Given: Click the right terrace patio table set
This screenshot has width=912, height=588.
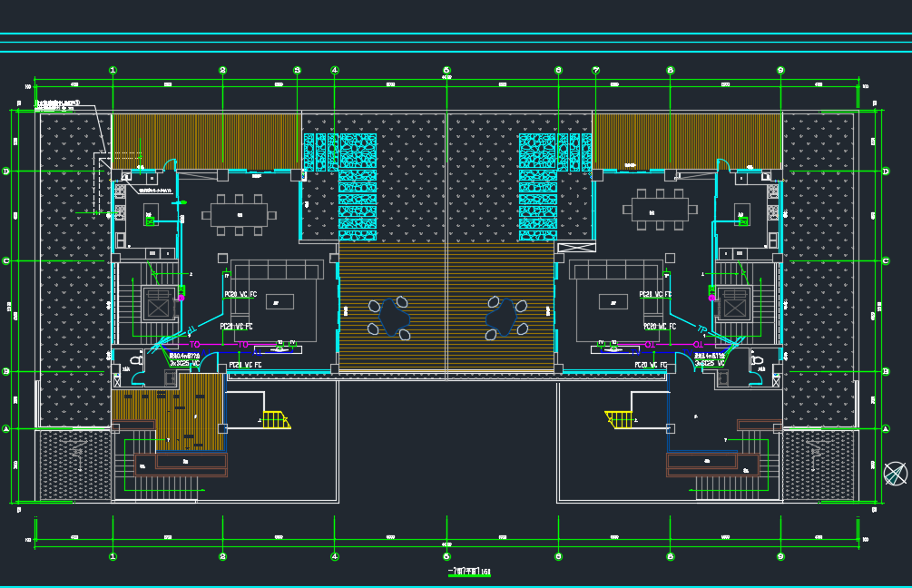Looking at the screenshot, I should click(x=505, y=318).
